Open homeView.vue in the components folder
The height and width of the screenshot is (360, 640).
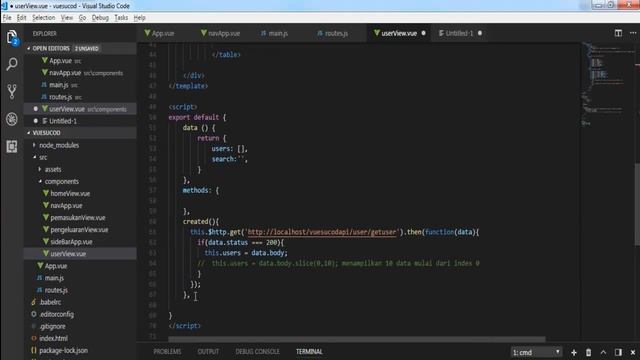click(70, 193)
